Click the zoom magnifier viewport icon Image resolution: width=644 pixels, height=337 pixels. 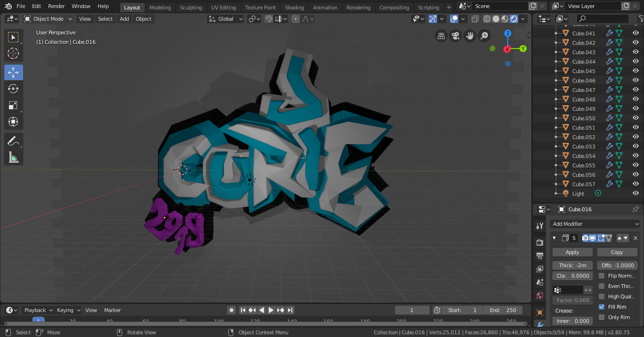484,36
